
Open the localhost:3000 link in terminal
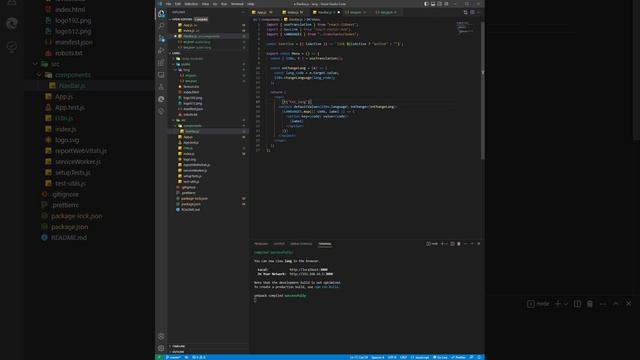309,270
